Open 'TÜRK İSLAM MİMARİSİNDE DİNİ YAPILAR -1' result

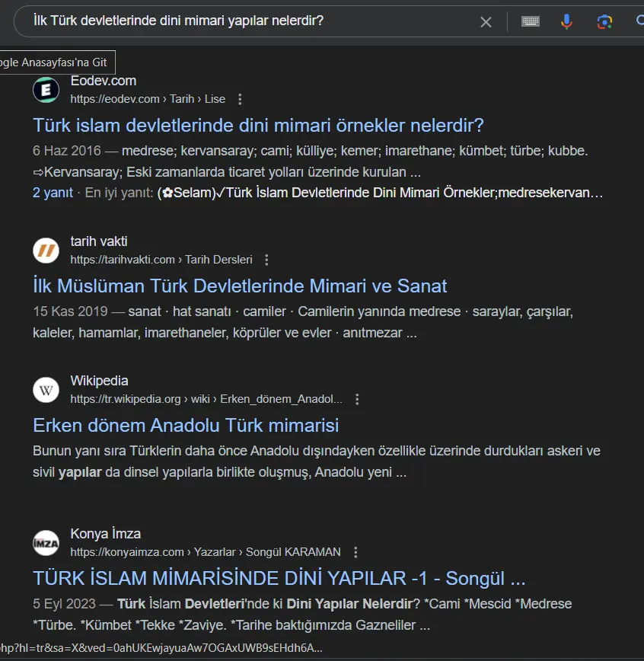279,579
